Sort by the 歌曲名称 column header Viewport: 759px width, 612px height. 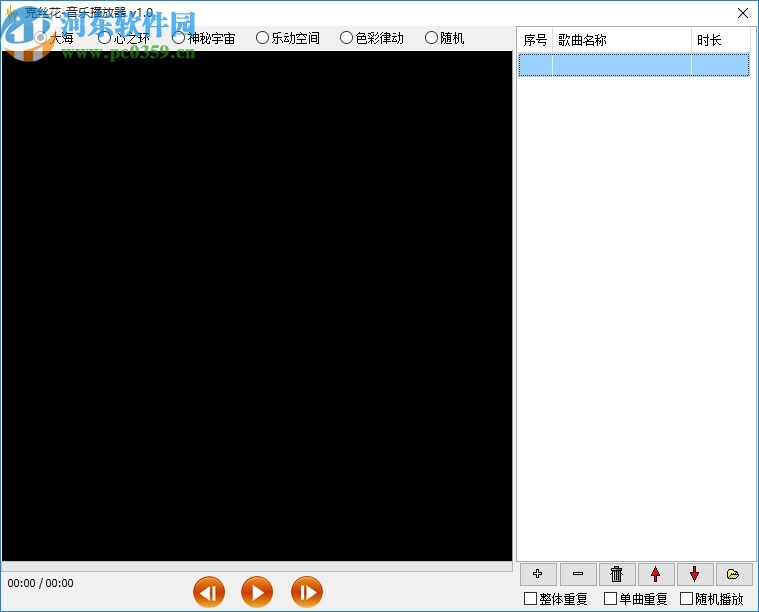(622, 40)
